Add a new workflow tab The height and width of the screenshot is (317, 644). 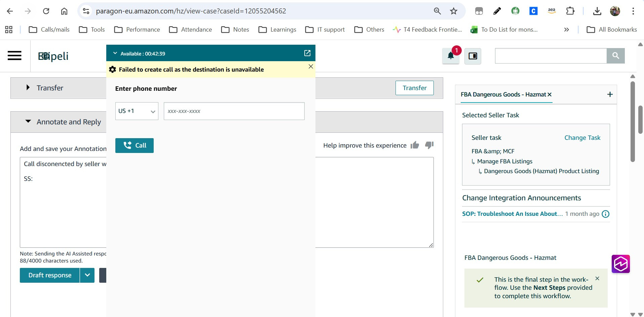coord(610,94)
